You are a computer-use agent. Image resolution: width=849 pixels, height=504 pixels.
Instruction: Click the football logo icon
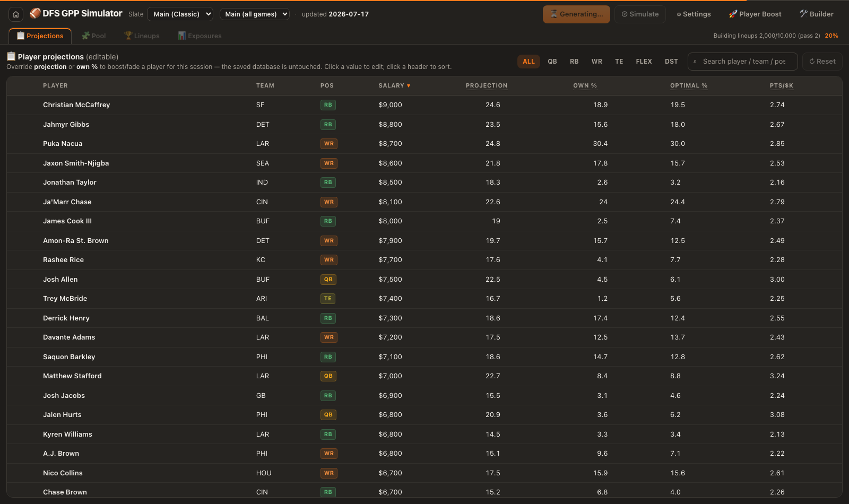point(35,13)
